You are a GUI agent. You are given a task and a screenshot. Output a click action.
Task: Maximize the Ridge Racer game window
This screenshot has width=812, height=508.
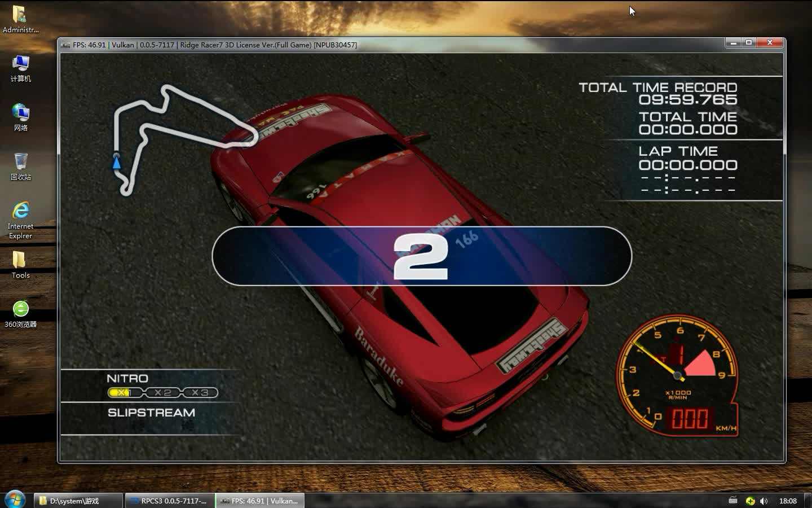click(x=749, y=43)
